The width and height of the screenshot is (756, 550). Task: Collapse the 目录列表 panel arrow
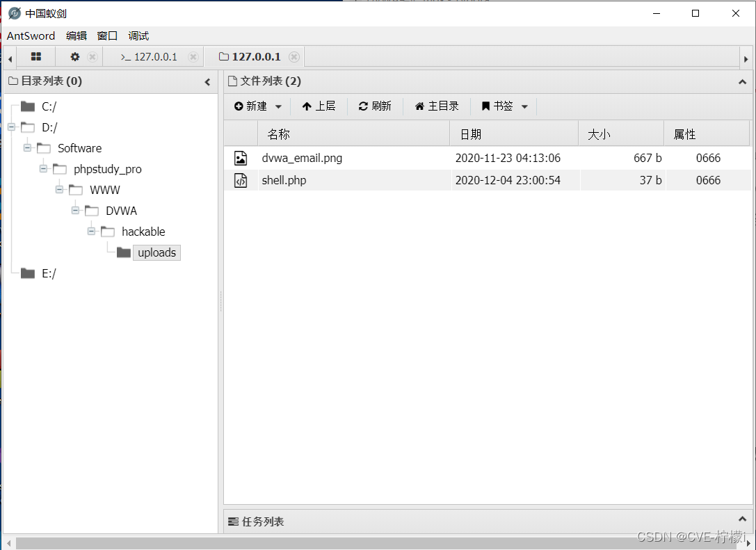point(207,82)
